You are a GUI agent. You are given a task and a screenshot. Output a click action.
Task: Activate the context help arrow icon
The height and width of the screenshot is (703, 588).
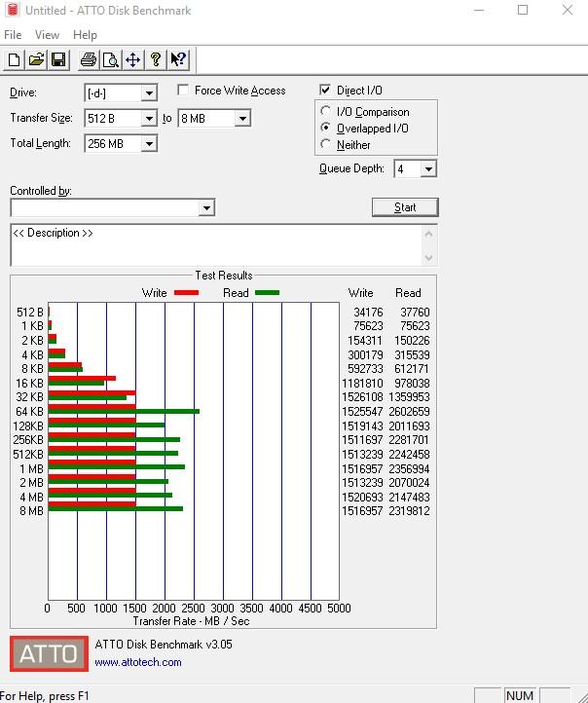point(178,59)
